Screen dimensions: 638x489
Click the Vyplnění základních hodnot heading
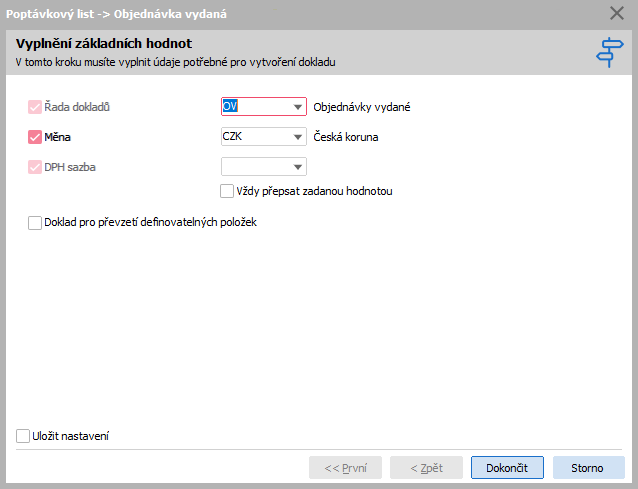[x=104, y=44]
